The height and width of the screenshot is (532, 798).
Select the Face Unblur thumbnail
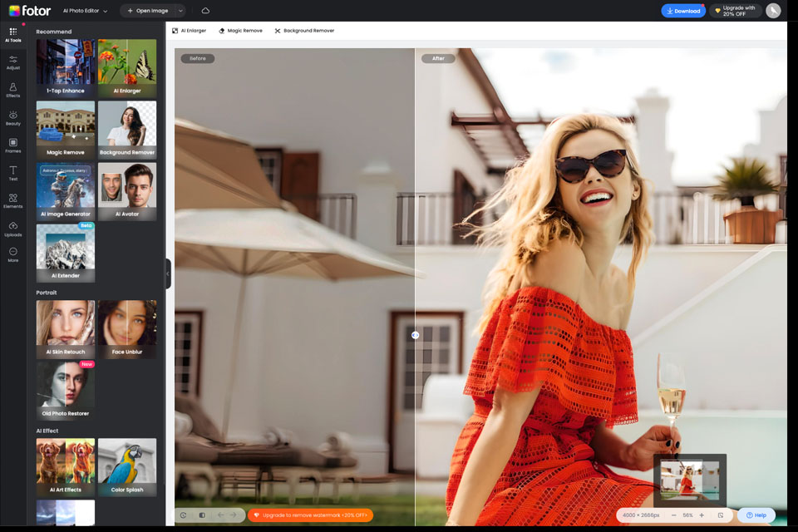pos(127,329)
